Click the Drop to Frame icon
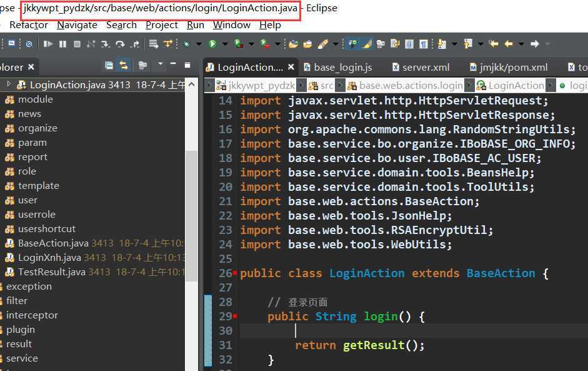588x371 pixels. pyautogui.click(x=153, y=44)
